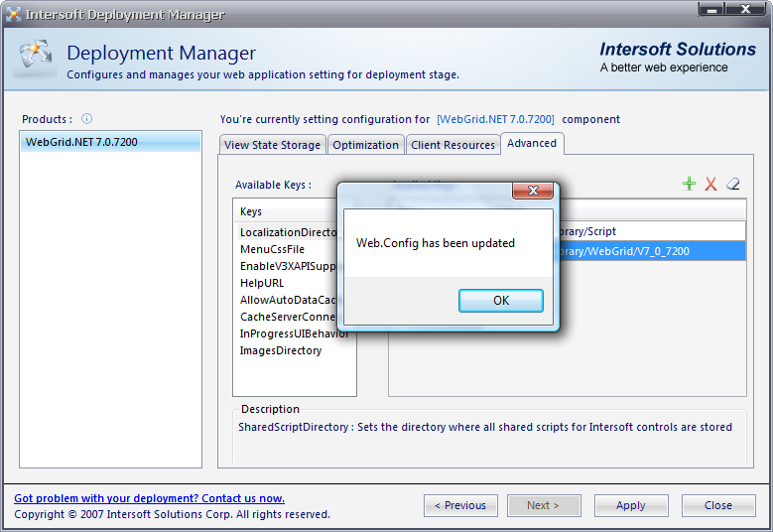Minimize the Deployment Manager window

(x=711, y=9)
